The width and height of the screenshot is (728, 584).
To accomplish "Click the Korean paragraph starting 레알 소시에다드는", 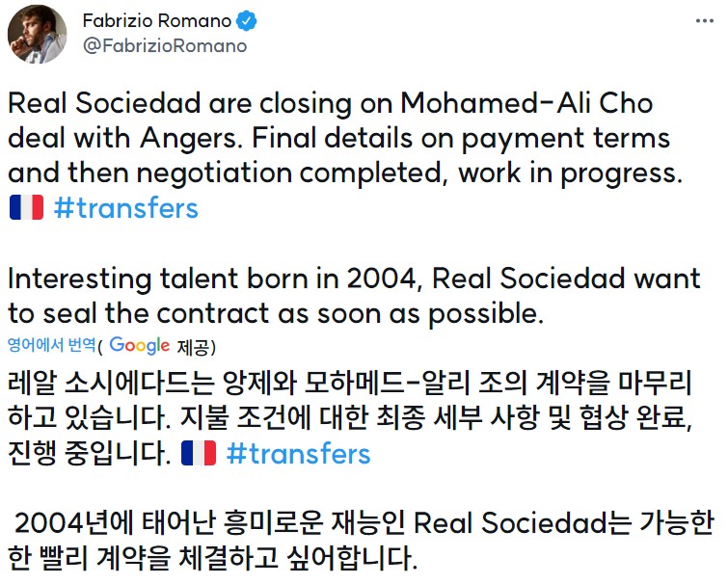I will coord(350,417).
